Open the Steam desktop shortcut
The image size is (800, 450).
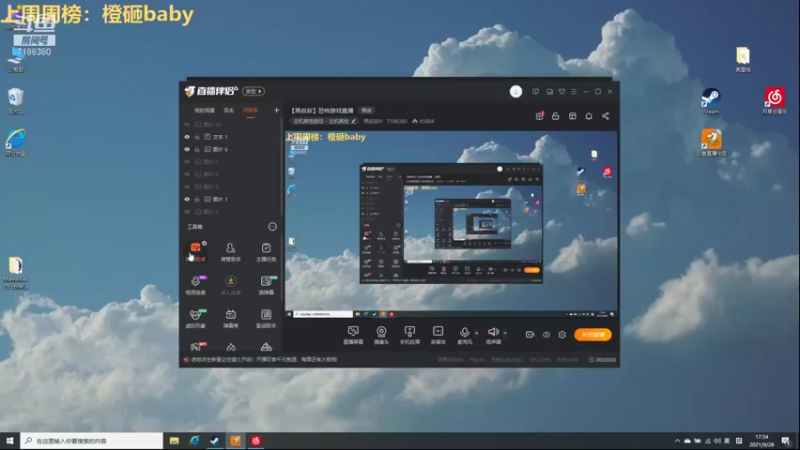(x=711, y=101)
